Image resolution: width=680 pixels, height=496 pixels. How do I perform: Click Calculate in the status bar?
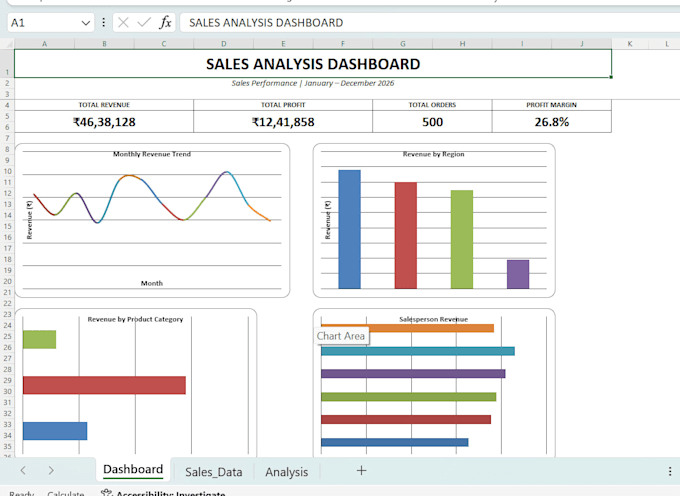click(x=65, y=493)
